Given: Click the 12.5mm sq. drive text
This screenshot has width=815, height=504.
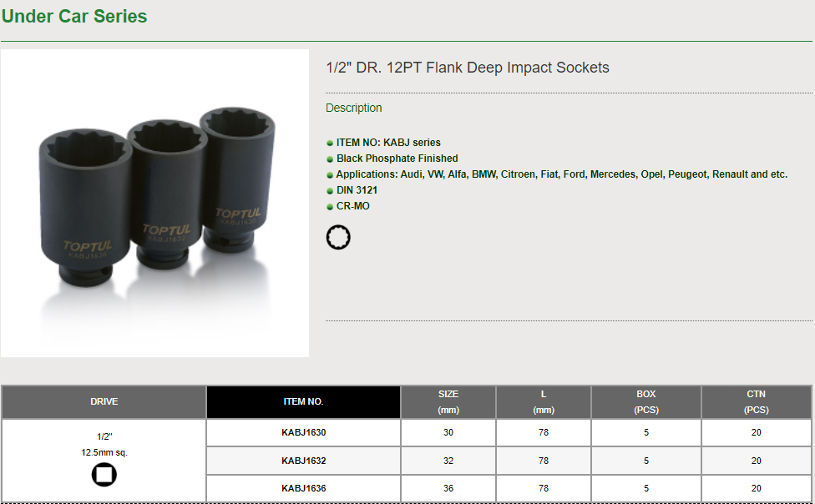Looking at the screenshot, I should pos(104,452).
